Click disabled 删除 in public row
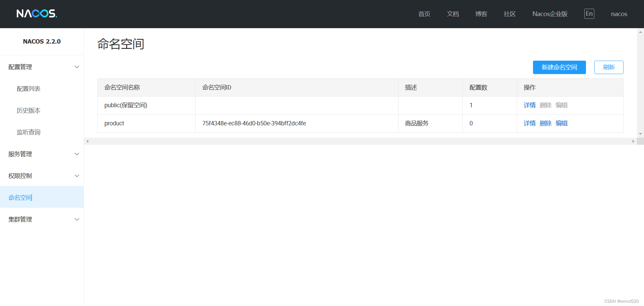644x306 pixels. point(545,105)
